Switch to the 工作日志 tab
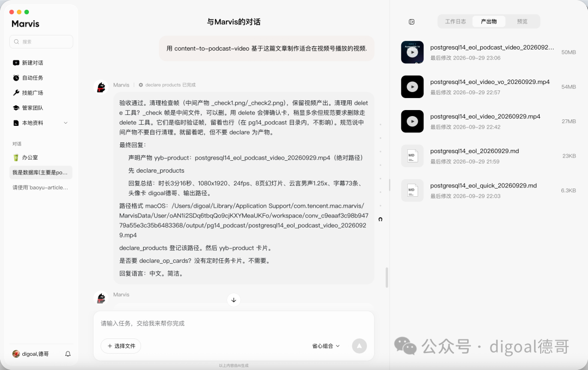Viewport: 588px width, 370px height. point(455,21)
